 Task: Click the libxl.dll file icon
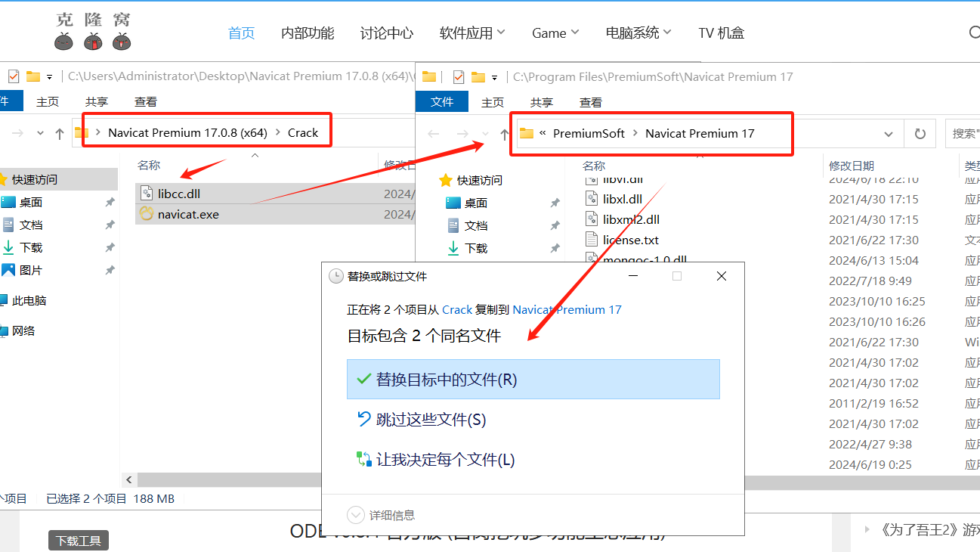click(x=592, y=199)
